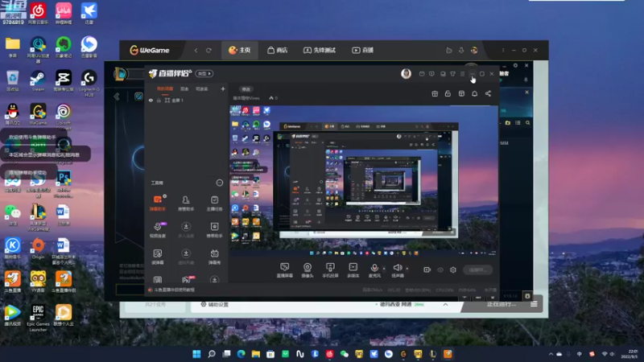Click the unlock icon beside the bell
644x362 pixels.
click(x=448, y=93)
